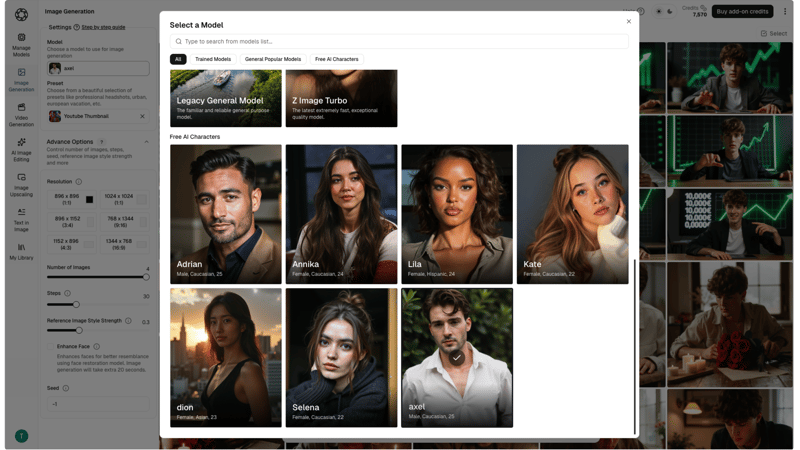
Task: Choose the Legacy General Model card
Action: click(226, 98)
